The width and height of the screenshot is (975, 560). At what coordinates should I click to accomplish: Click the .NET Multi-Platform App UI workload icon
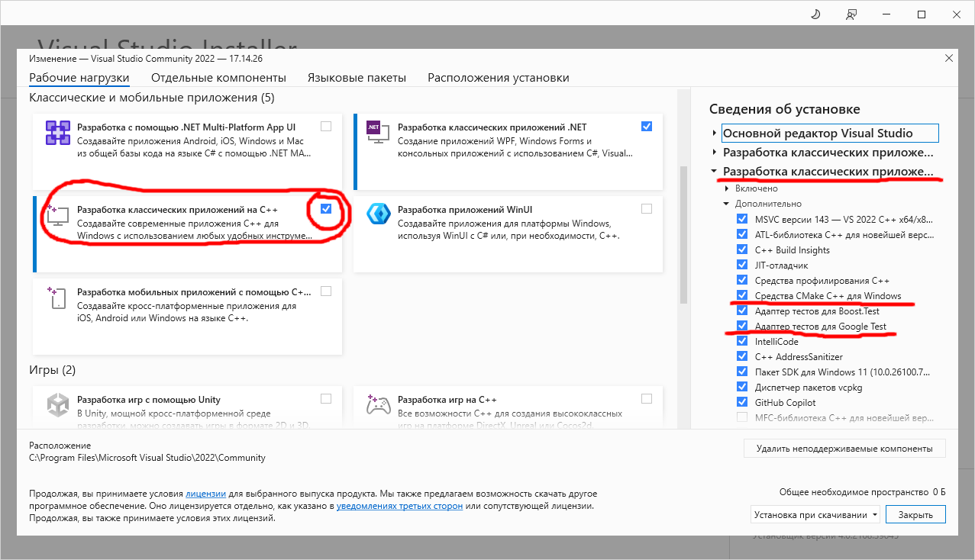click(x=58, y=133)
